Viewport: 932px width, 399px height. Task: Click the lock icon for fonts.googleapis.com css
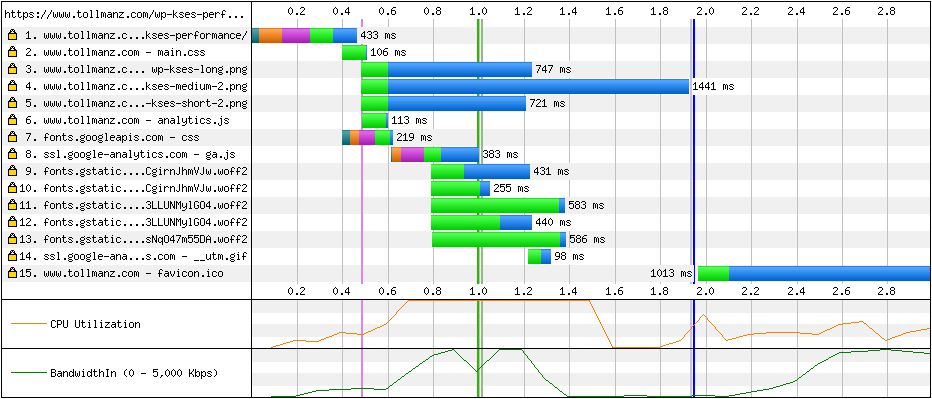(11, 138)
